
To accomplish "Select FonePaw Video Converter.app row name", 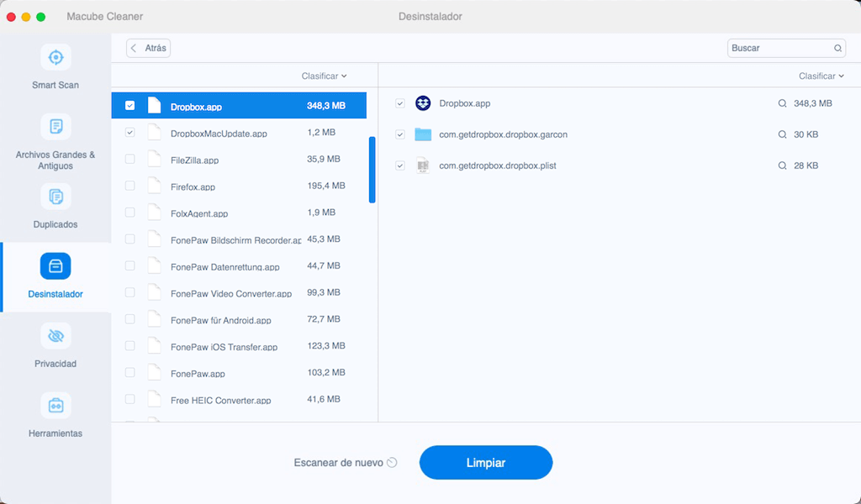I will pos(231,293).
